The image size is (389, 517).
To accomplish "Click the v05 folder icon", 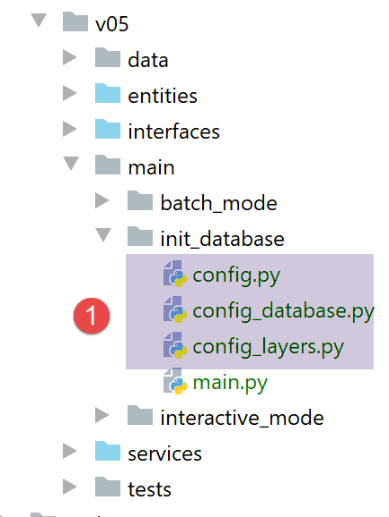I will pyautogui.click(x=75, y=21).
